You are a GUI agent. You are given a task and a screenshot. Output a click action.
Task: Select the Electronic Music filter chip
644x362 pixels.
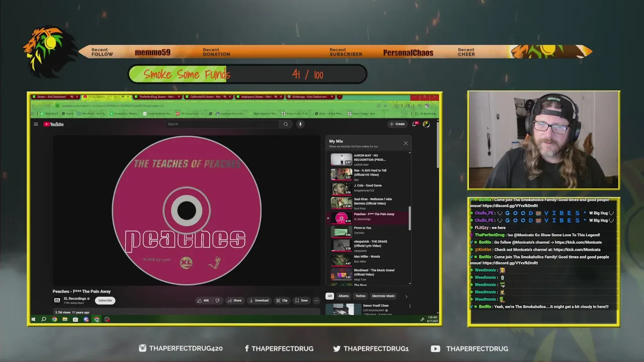coord(383,296)
